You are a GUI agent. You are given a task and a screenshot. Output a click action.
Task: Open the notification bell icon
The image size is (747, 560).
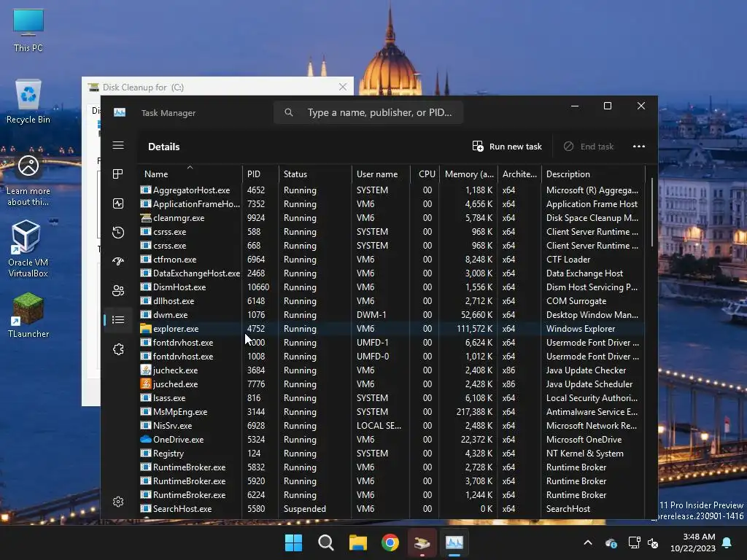tap(727, 542)
